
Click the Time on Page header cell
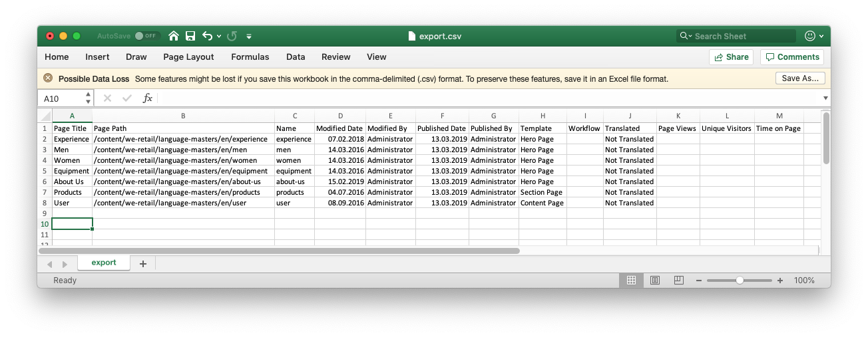[x=779, y=128]
